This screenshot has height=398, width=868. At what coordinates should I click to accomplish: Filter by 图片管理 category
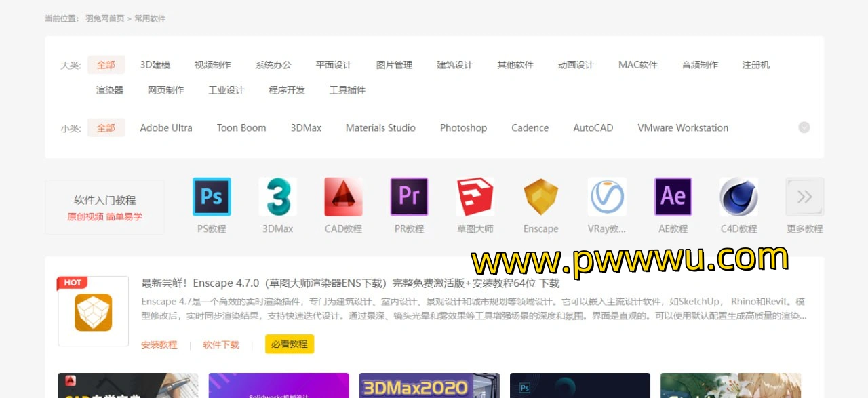click(394, 65)
